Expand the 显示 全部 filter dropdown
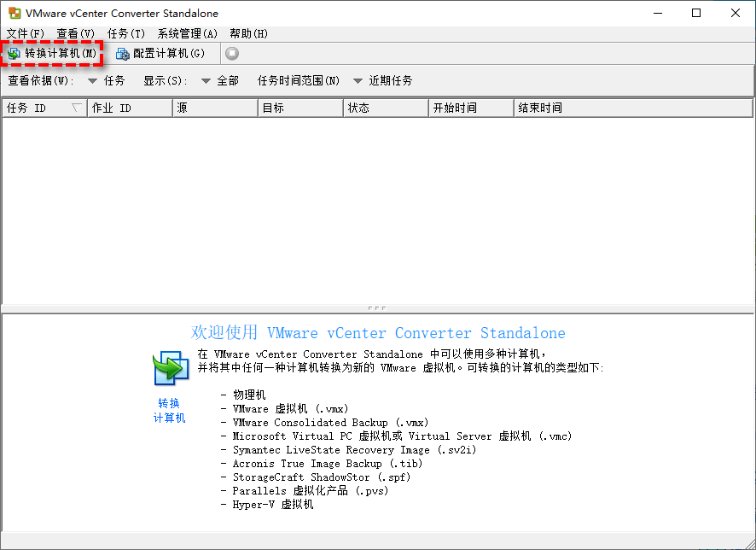 click(206, 81)
